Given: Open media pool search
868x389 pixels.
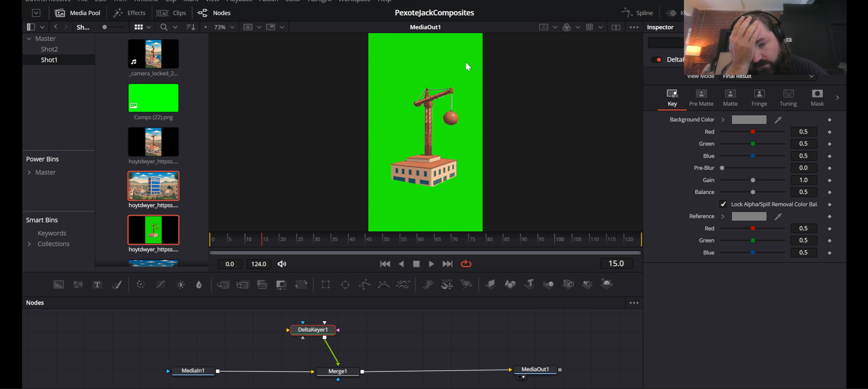Looking at the screenshot, I should click(x=164, y=27).
